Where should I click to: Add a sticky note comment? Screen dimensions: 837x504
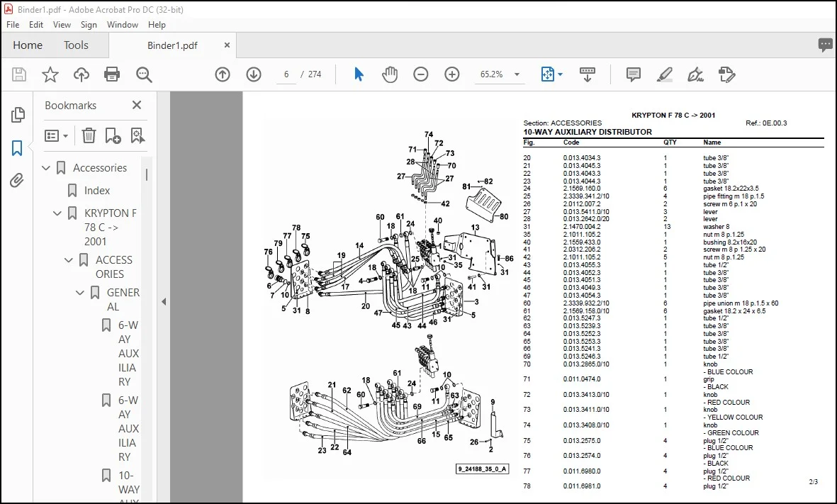(x=633, y=74)
